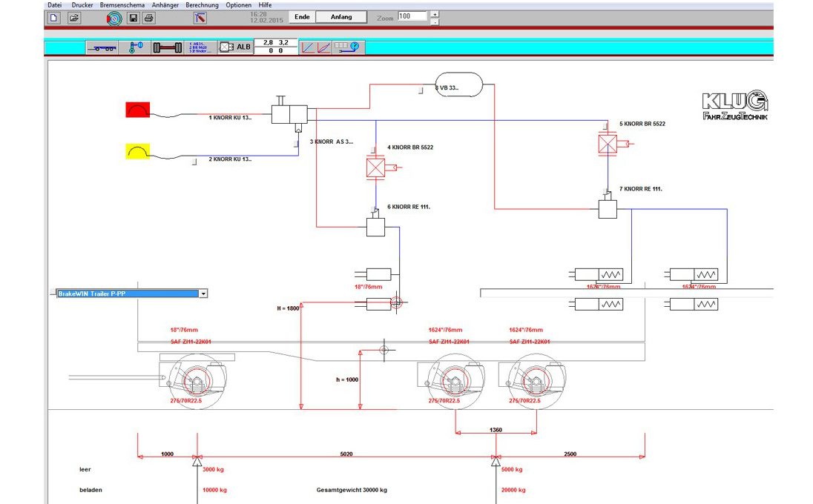Open the Datei menu
The height and width of the screenshot is (504, 813).
[54, 5]
